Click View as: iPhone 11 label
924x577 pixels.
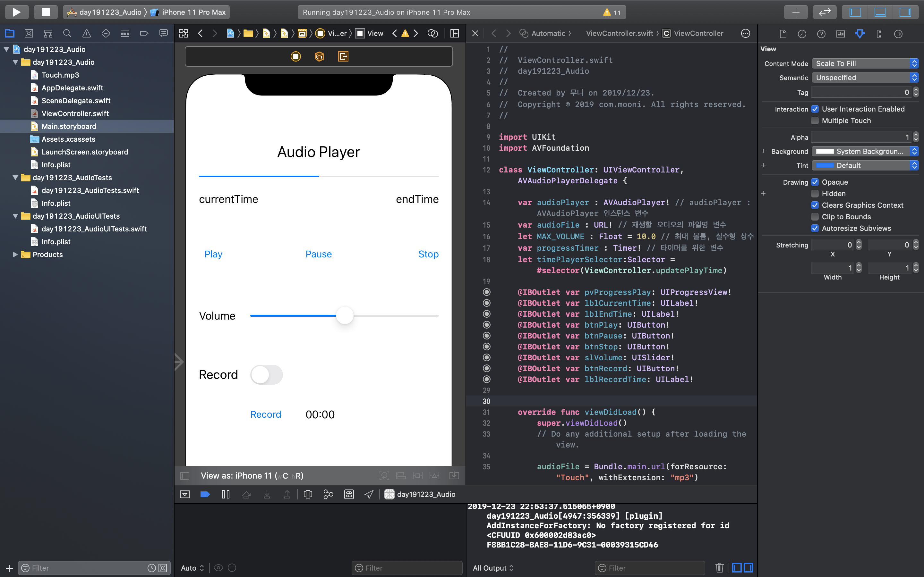click(x=252, y=475)
